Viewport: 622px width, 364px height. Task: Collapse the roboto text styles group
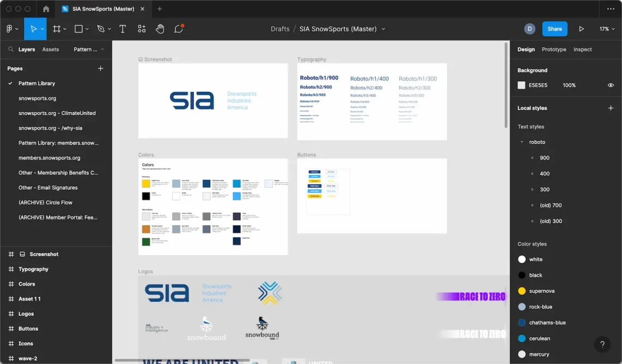tap(522, 142)
